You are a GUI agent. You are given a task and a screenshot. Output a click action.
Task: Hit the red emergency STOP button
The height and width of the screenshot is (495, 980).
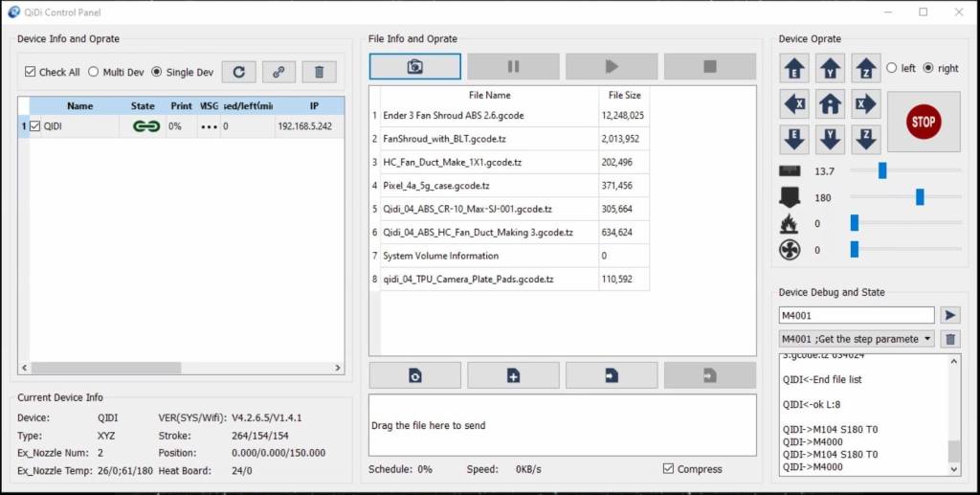coord(924,122)
